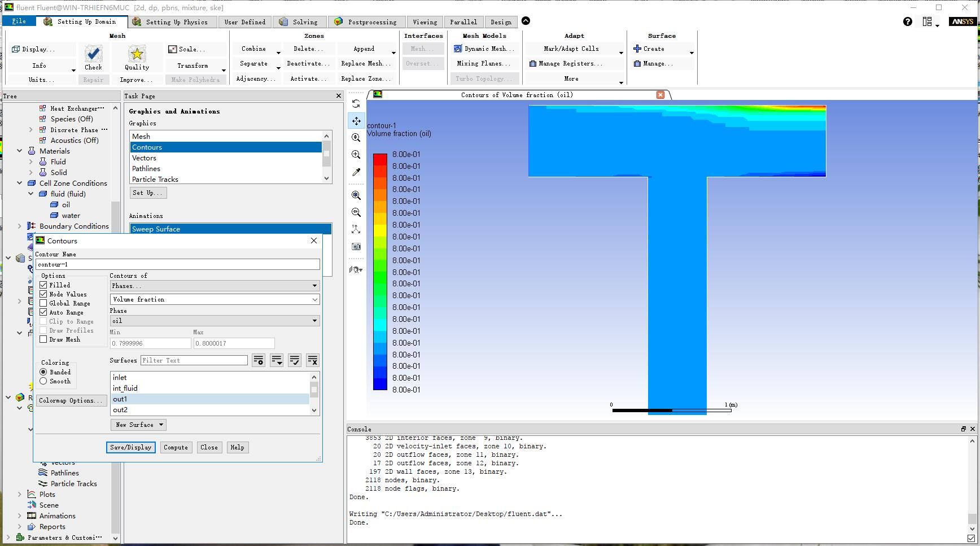Switch to the Viewing tab
The image size is (980, 546).
(425, 21)
